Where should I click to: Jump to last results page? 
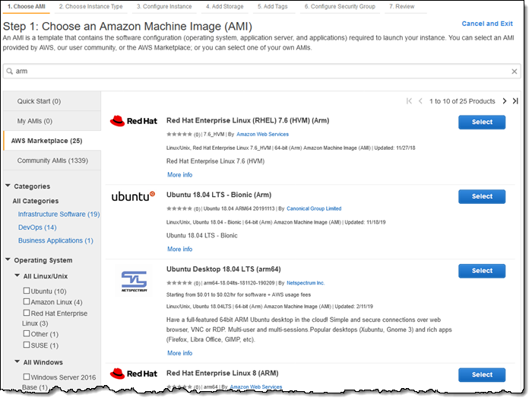pyautogui.click(x=515, y=101)
